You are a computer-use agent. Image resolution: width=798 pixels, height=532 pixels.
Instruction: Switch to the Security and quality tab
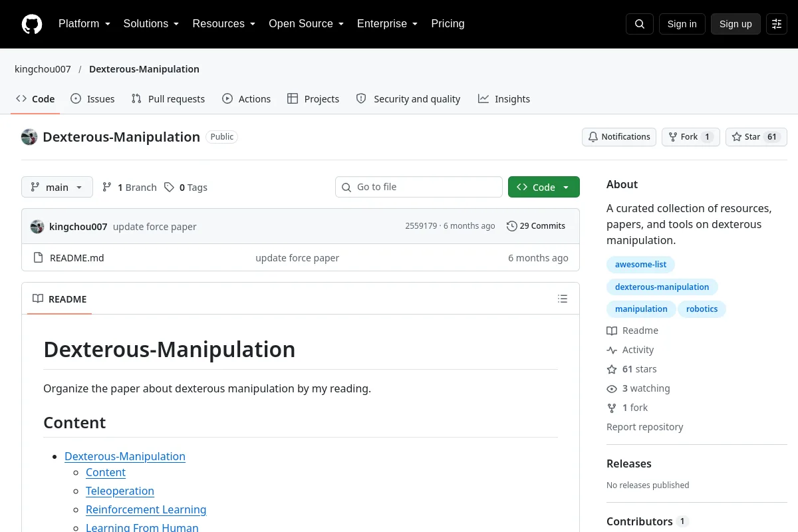point(408,99)
